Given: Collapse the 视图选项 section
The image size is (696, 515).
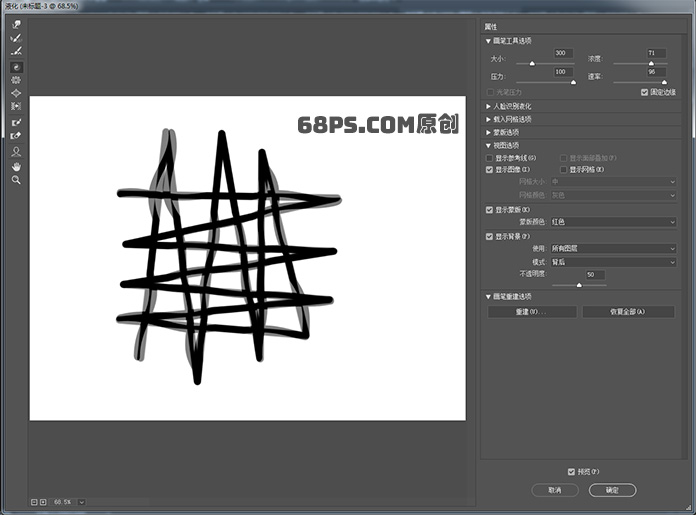Looking at the screenshot, I should tap(488, 146).
